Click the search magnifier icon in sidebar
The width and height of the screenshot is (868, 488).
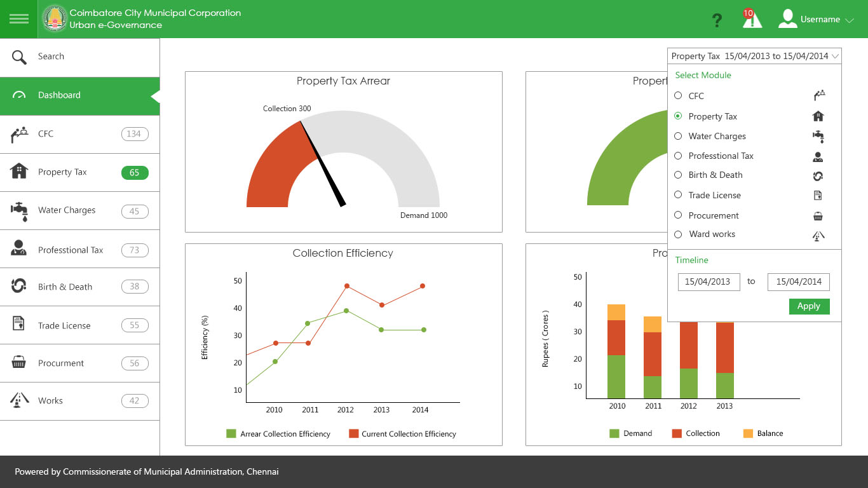(20, 57)
